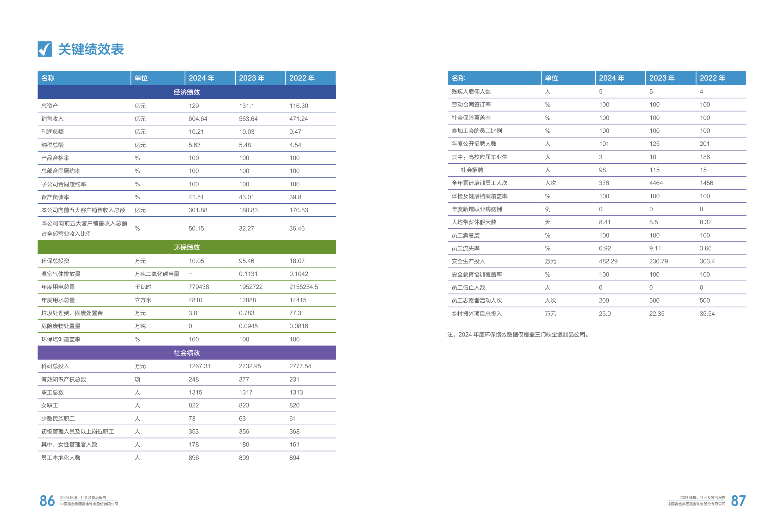Select the purple 社会绩效 section header
Viewport: 784px width, 532px height.
[x=187, y=353]
